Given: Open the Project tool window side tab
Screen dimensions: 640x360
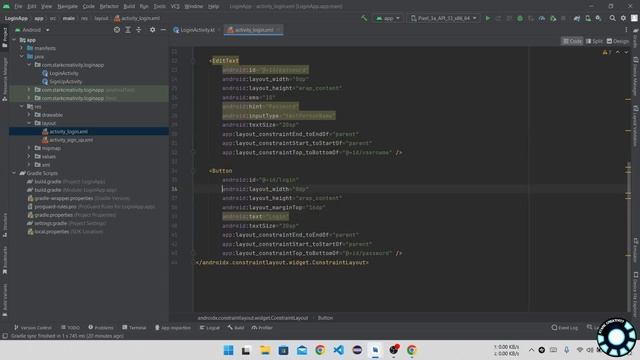Looking at the screenshot, I should pyautogui.click(x=5, y=38).
